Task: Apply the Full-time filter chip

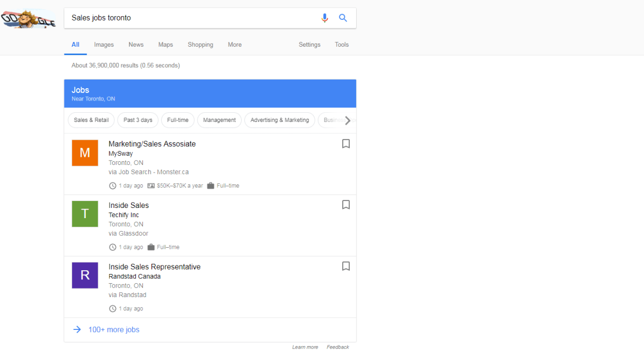Action: point(178,120)
